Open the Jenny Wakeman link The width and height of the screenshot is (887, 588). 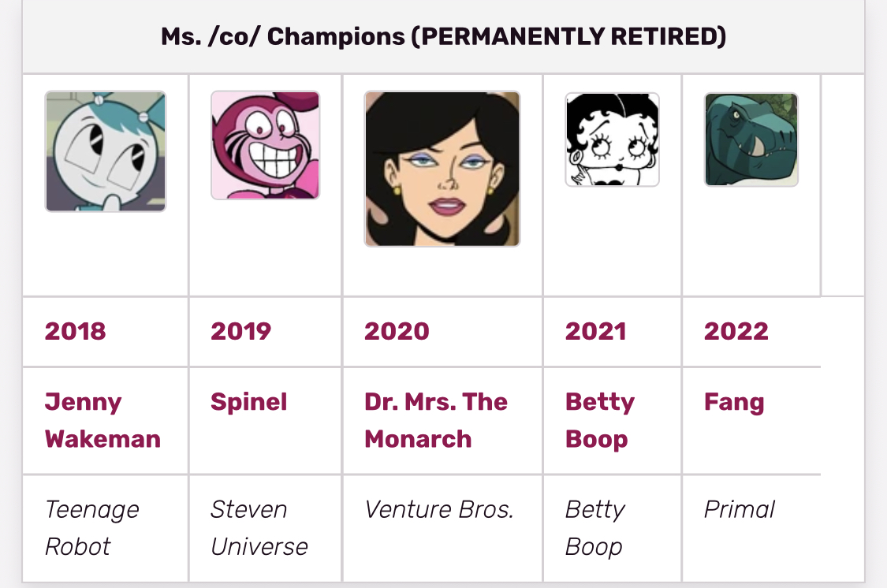pos(102,420)
